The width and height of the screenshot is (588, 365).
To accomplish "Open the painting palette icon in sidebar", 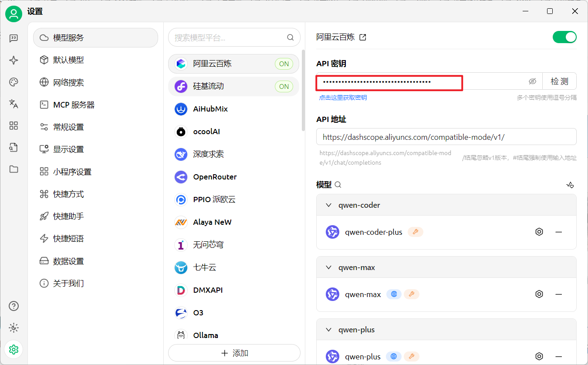I will pos(14,82).
